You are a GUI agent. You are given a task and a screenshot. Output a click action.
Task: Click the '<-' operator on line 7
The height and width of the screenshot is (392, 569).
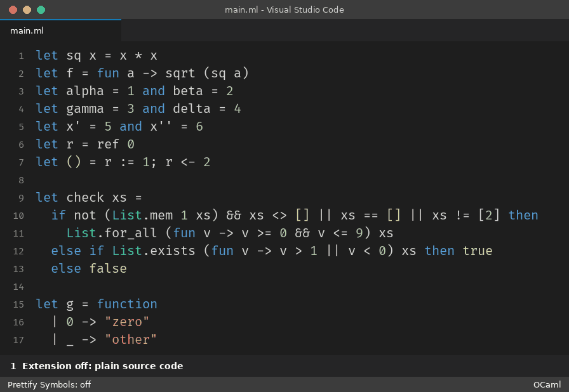coord(188,162)
